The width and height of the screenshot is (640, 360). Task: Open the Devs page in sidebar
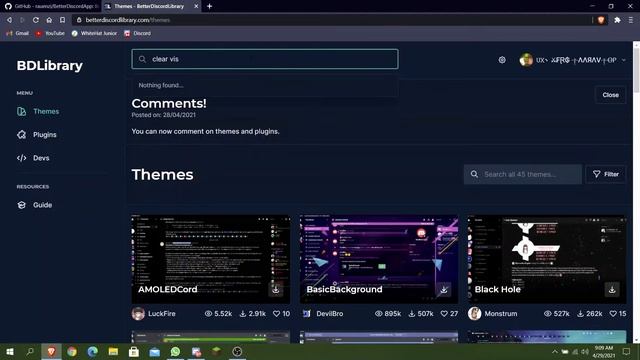tap(33, 158)
